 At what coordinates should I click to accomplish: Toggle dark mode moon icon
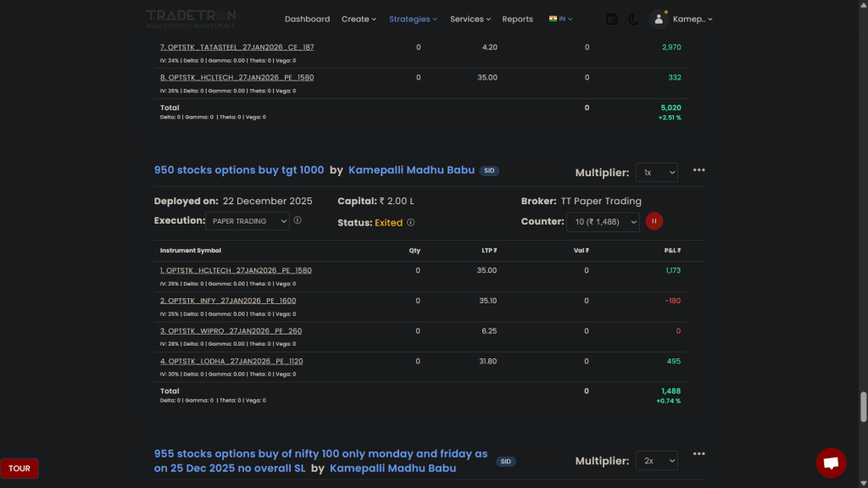click(633, 19)
